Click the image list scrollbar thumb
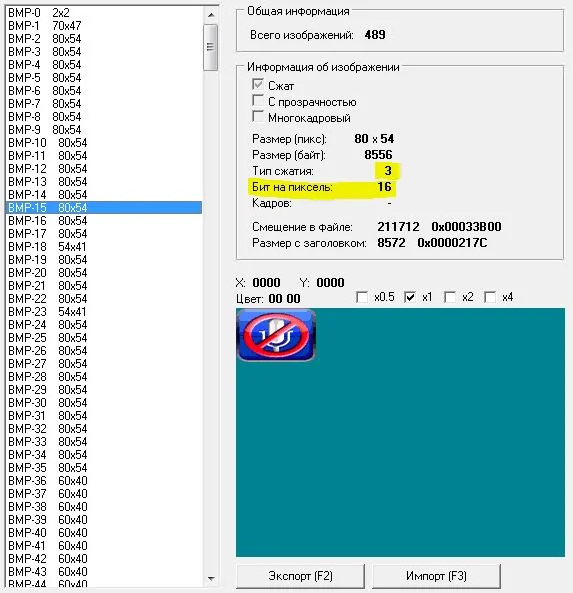The height and width of the screenshot is (593, 573). tap(211, 47)
